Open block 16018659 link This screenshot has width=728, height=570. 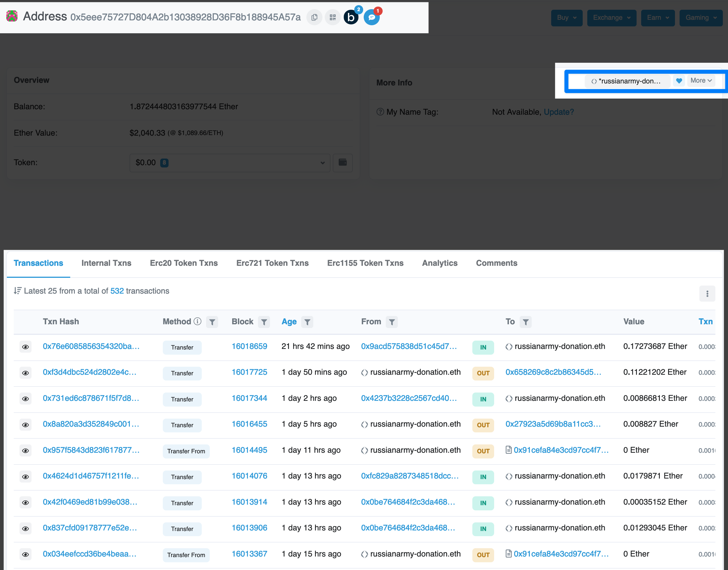tap(249, 346)
